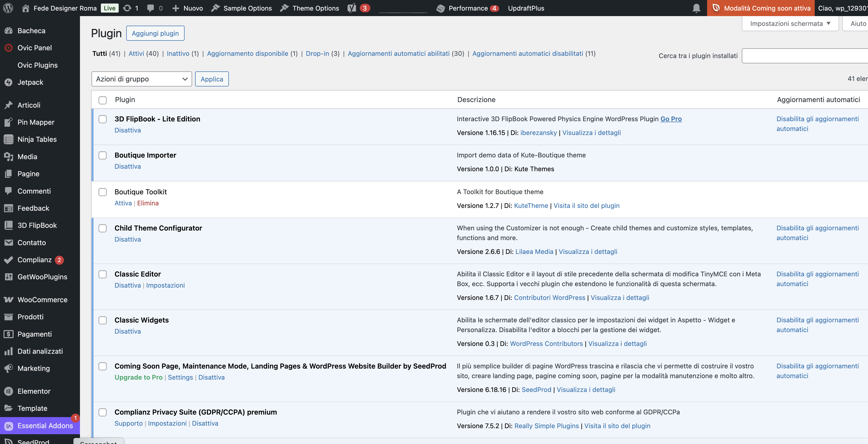Check the Coming Soon Page SeedProd checkbox
The width and height of the screenshot is (868, 444).
pos(102,367)
